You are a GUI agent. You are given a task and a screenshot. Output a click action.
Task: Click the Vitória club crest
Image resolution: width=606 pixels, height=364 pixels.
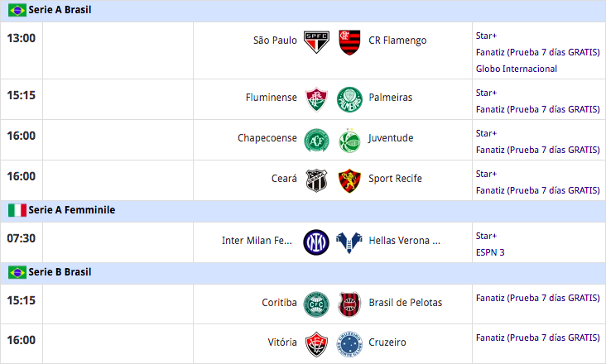(316, 343)
